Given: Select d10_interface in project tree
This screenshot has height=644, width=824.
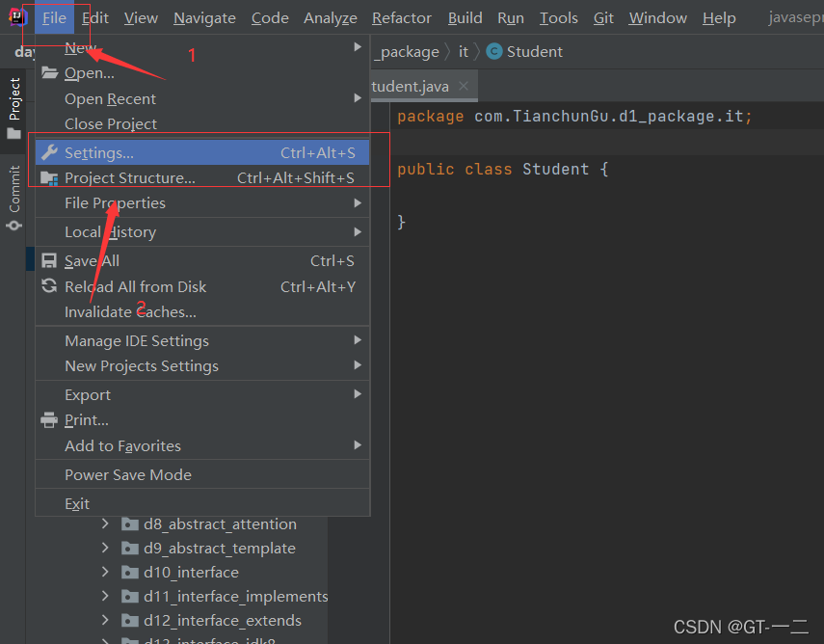Looking at the screenshot, I should (191, 572).
